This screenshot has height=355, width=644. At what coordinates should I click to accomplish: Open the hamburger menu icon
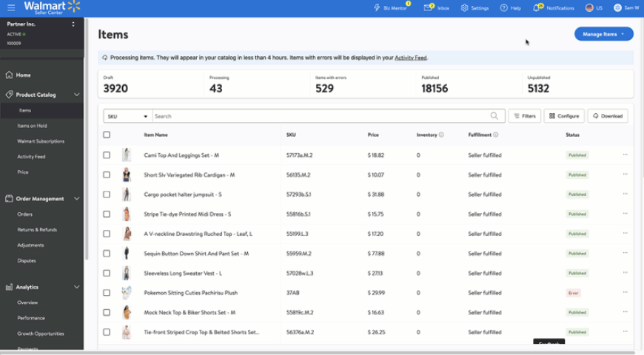[x=10, y=8]
